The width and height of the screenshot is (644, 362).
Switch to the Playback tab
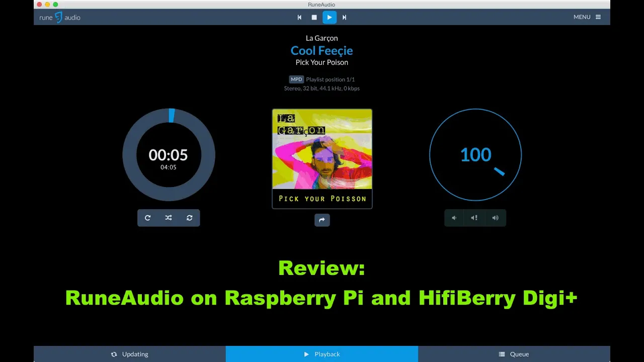[322, 354]
